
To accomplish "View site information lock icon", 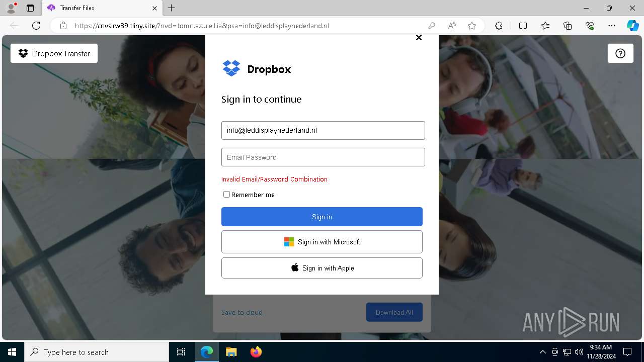I will point(63,26).
